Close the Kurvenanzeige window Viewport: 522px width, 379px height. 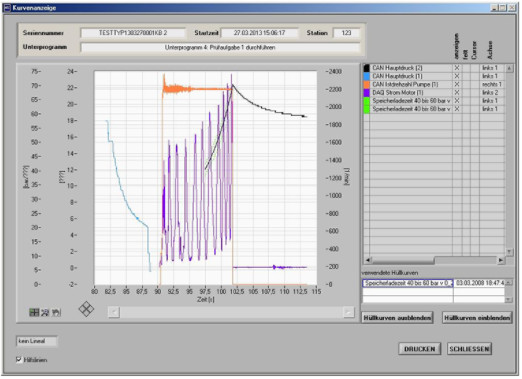click(512, 8)
